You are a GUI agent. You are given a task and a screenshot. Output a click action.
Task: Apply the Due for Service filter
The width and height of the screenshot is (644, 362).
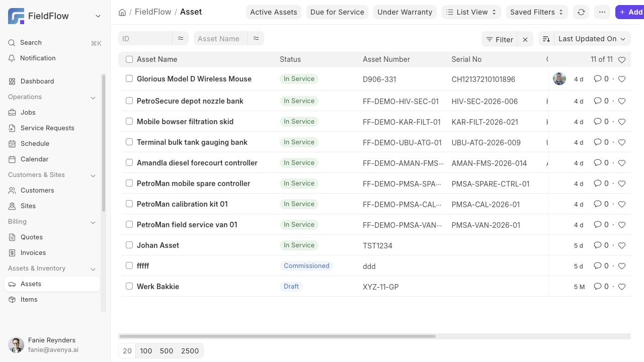337,12
